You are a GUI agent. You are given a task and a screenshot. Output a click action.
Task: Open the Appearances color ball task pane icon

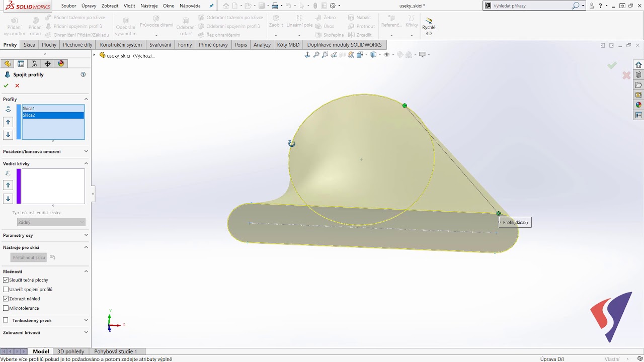(638, 105)
